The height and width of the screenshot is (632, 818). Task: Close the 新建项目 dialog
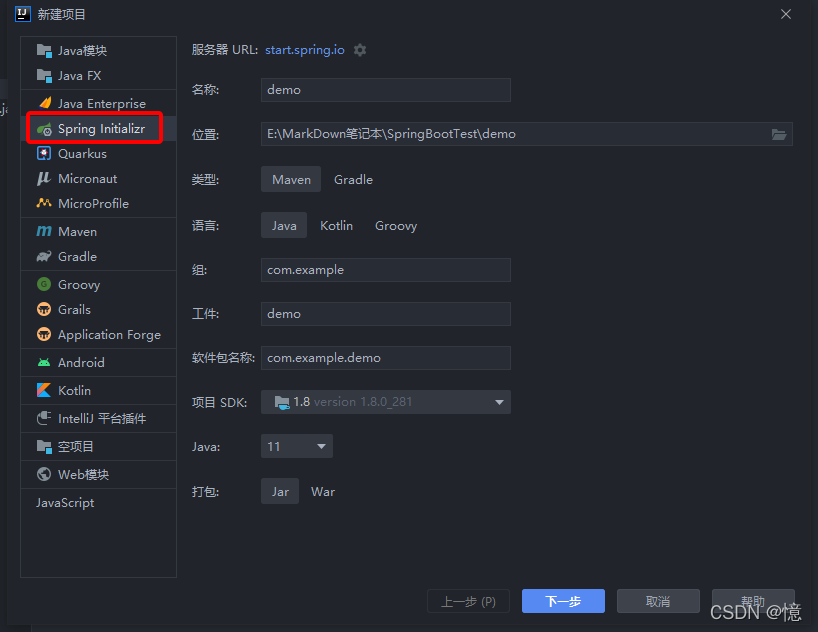click(x=786, y=14)
